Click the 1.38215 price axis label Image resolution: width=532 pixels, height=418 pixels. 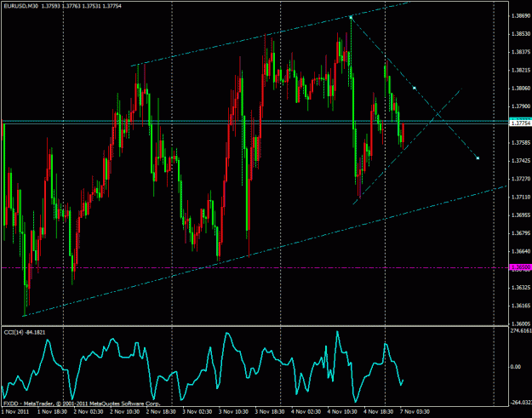click(521, 70)
